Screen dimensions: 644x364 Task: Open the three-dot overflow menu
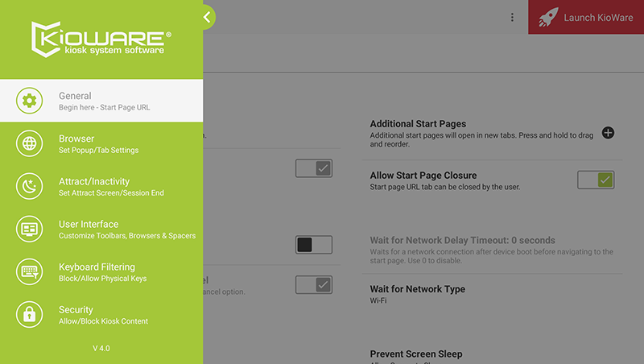click(x=512, y=17)
